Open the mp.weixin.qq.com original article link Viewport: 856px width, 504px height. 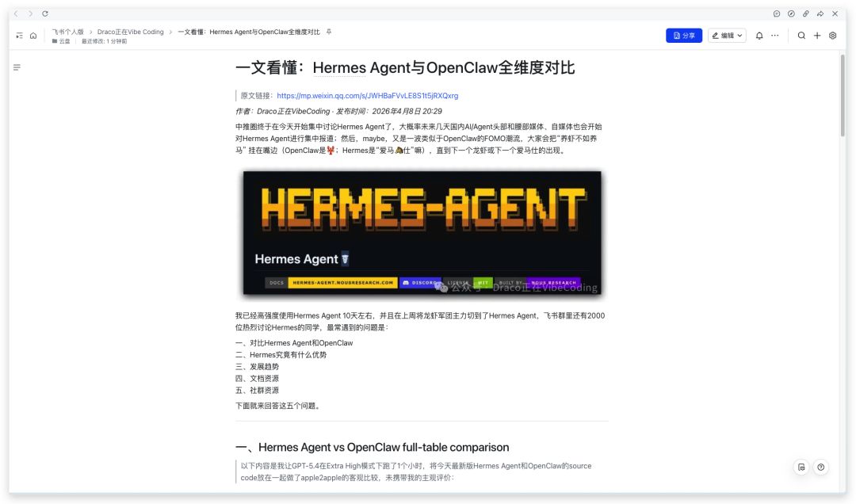[366, 94]
